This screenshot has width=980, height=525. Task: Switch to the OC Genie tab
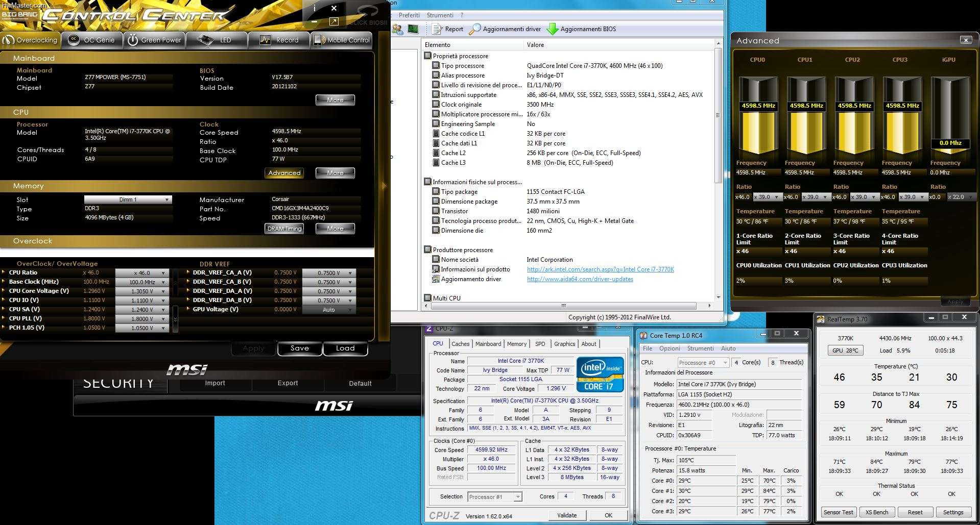pos(92,40)
